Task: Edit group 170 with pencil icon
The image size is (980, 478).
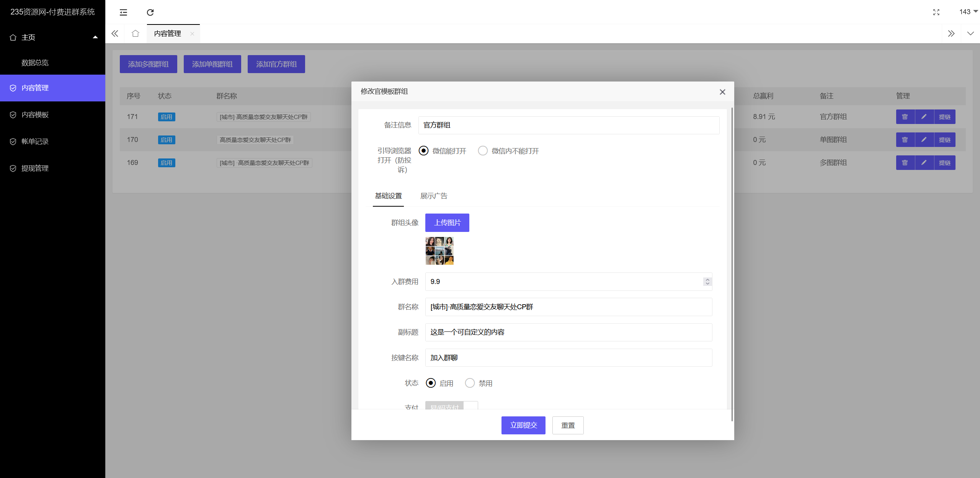Action: coord(924,140)
